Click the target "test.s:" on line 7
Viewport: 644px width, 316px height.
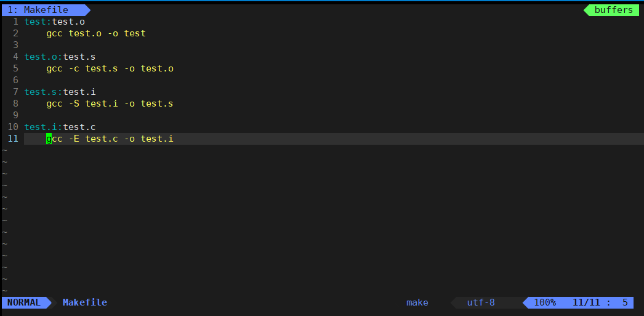44,92
